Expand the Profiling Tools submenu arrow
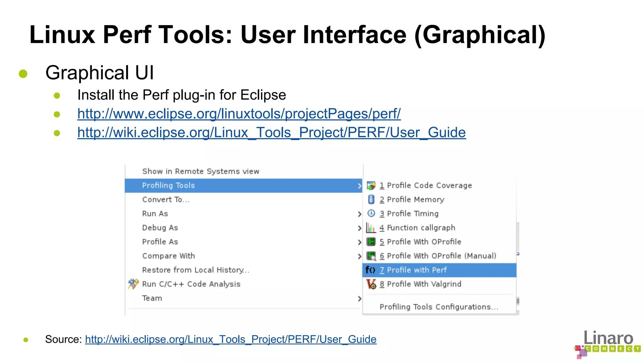644x362 pixels. click(359, 186)
